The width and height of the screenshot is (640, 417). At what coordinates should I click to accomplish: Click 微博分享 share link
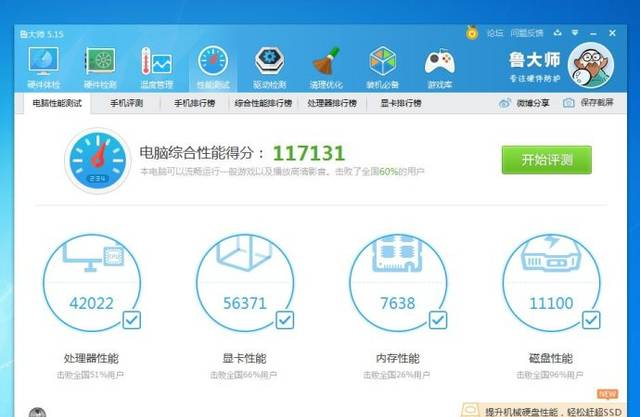tap(533, 103)
